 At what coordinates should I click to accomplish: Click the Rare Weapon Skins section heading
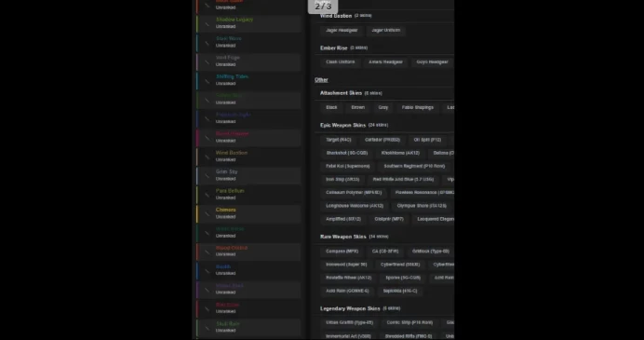click(x=343, y=237)
